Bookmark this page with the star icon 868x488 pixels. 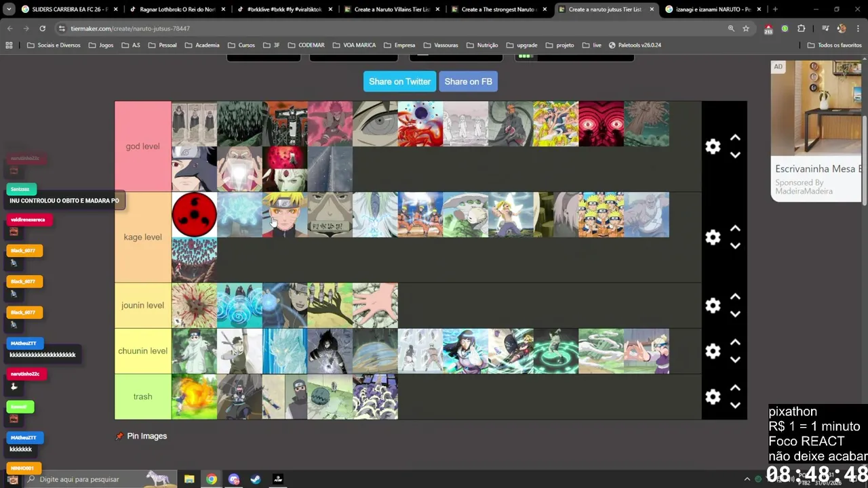(x=746, y=28)
